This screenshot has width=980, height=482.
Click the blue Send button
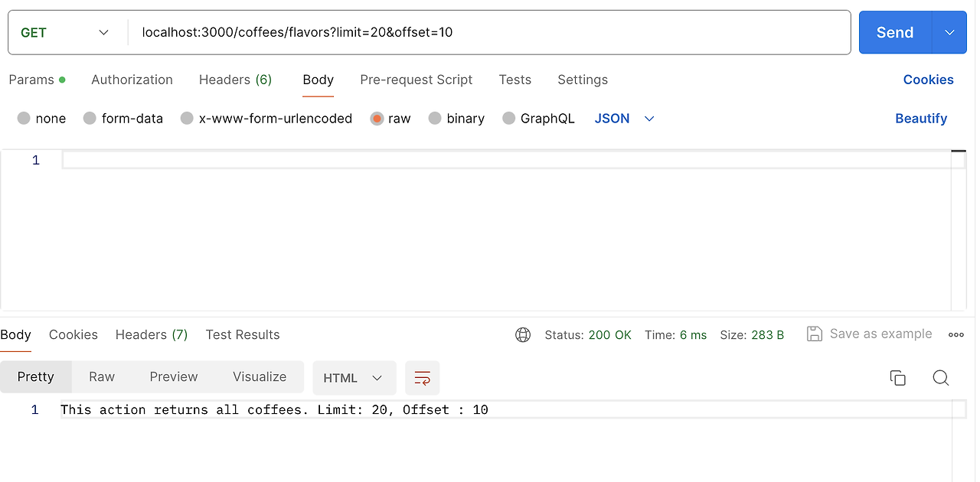point(895,32)
